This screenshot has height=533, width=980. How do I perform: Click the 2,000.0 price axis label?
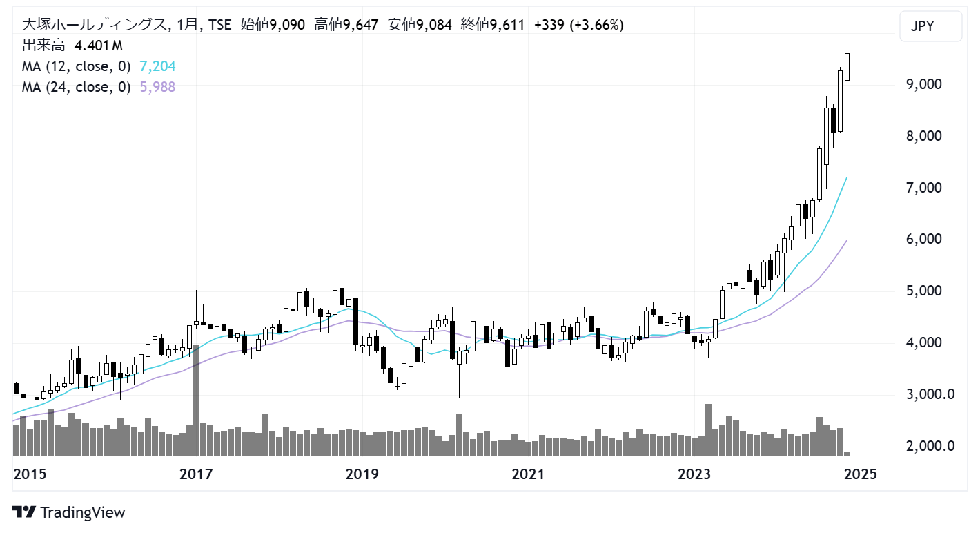(931, 447)
